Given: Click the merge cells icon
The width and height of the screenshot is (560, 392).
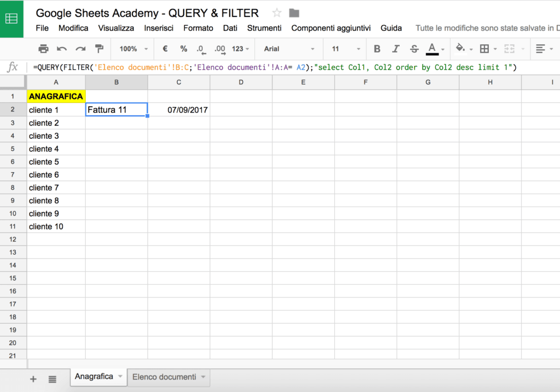Looking at the screenshot, I should pos(509,49).
